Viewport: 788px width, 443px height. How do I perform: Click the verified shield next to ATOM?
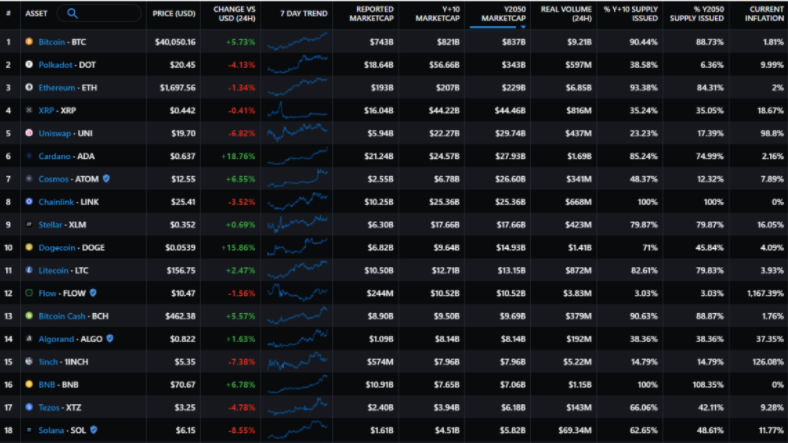pos(106,178)
